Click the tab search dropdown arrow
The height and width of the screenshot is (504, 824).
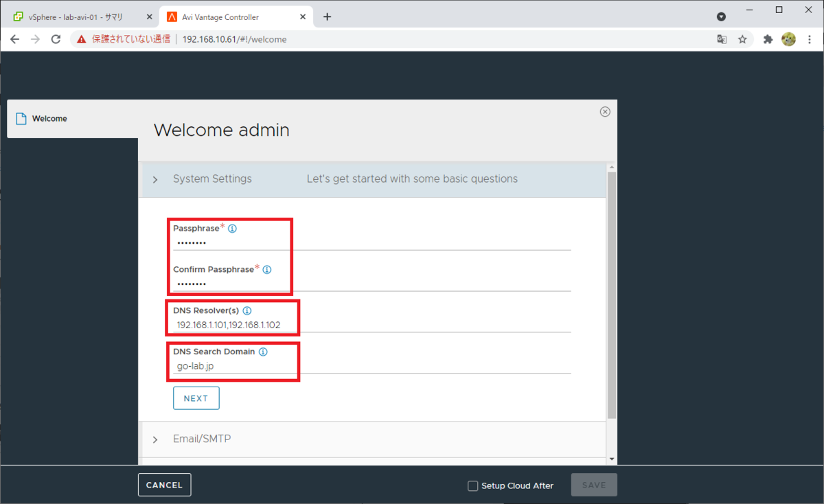721,16
